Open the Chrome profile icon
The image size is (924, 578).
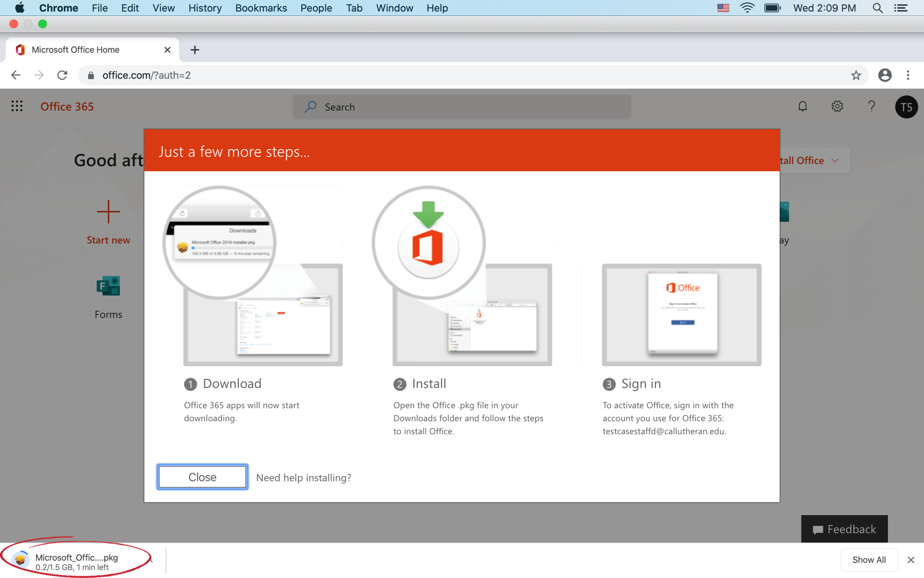coord(884,75)
